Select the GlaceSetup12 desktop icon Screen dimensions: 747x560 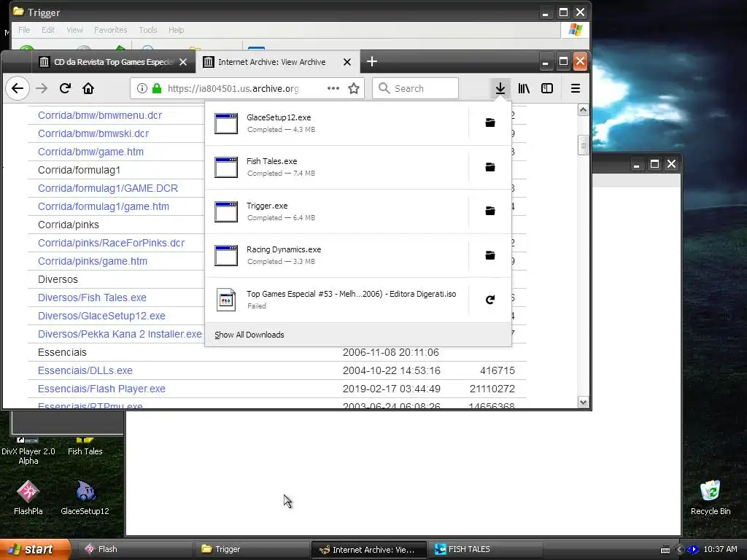pos(85,497)
